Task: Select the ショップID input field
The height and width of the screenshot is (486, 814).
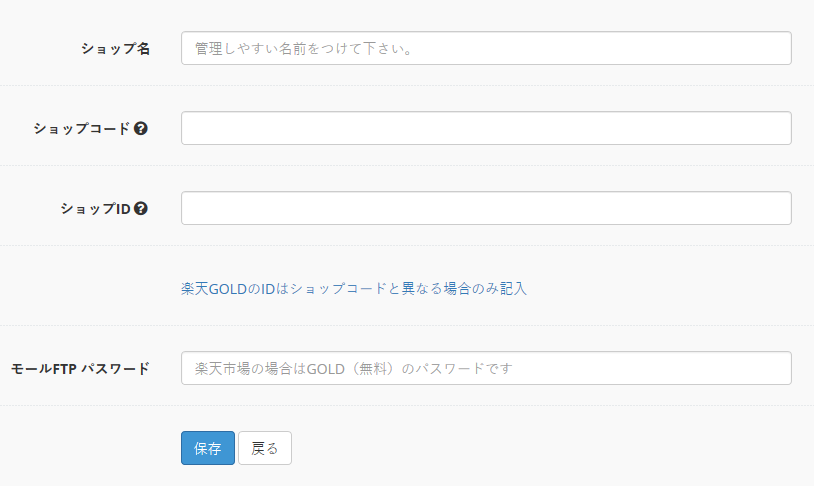Action: (x=486, y=208)
